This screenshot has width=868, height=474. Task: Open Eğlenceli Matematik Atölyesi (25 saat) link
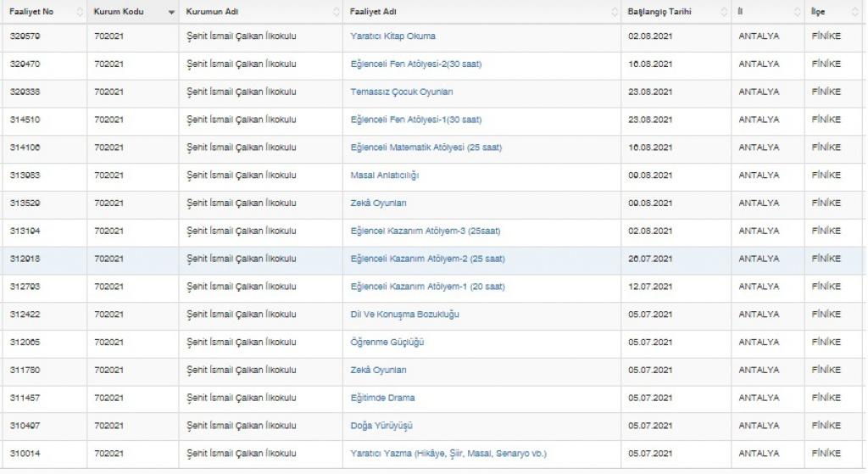pos(426,148)
